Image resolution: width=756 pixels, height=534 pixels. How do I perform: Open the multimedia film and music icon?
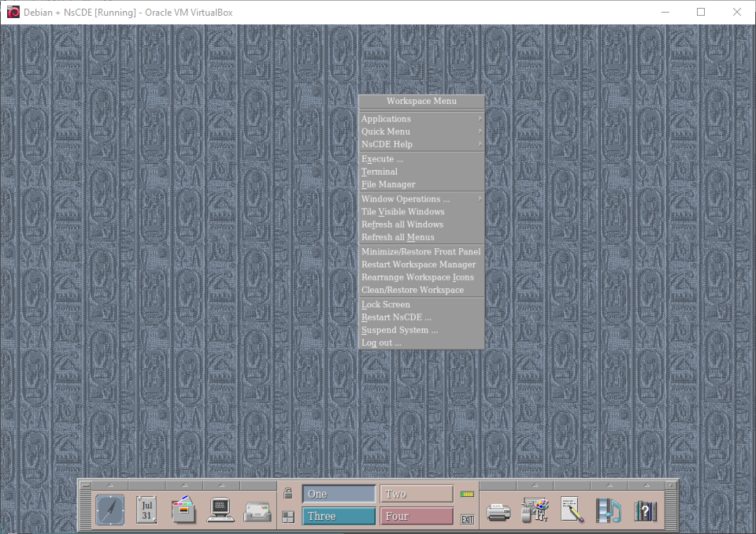tap(608, 510)
